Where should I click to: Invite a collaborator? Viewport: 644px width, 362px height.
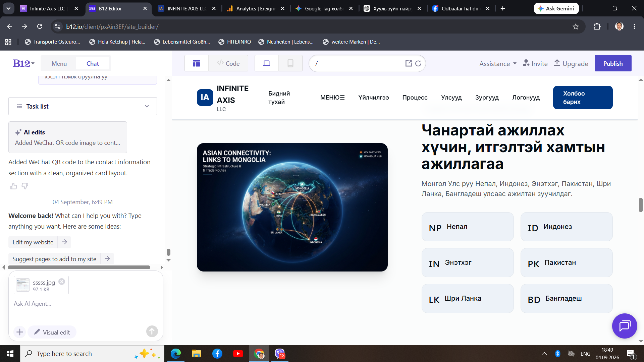(x=535, y=64)
